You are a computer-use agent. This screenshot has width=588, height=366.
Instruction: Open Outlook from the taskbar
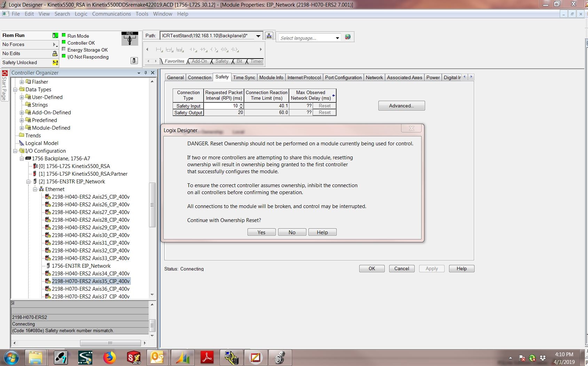pyautogui.click(x=158, y=358)
